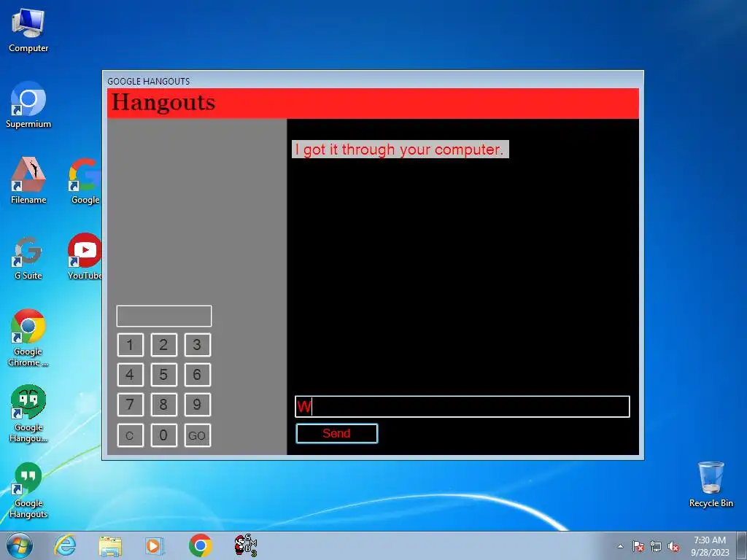Dial digit 6 on the keypad
747x560 pixels.
(197, 375)
